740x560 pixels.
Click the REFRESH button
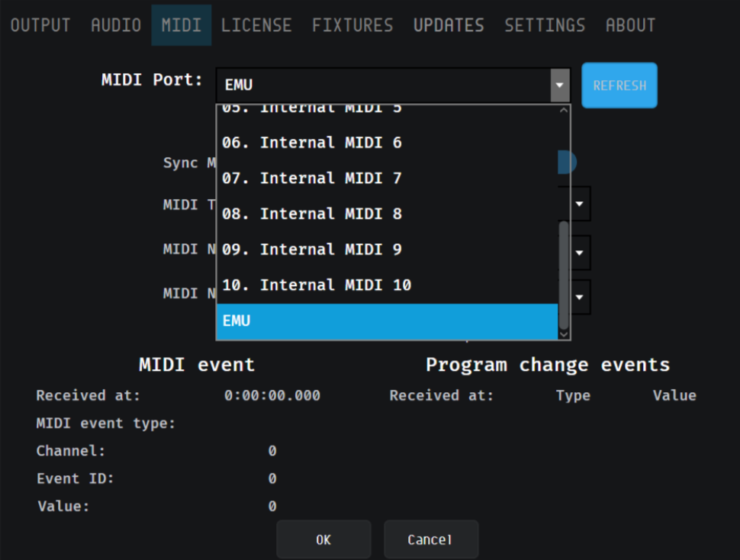tap(619, 85)
